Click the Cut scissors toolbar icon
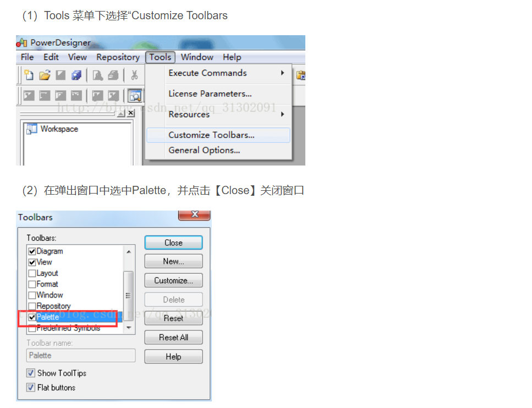The image size is (532, 408). tap(134, 75)
